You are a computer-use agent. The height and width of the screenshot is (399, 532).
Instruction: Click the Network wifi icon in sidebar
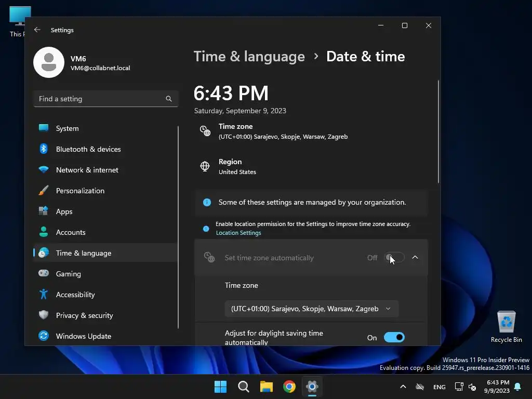pyautogui.click(x=44, y=169)
